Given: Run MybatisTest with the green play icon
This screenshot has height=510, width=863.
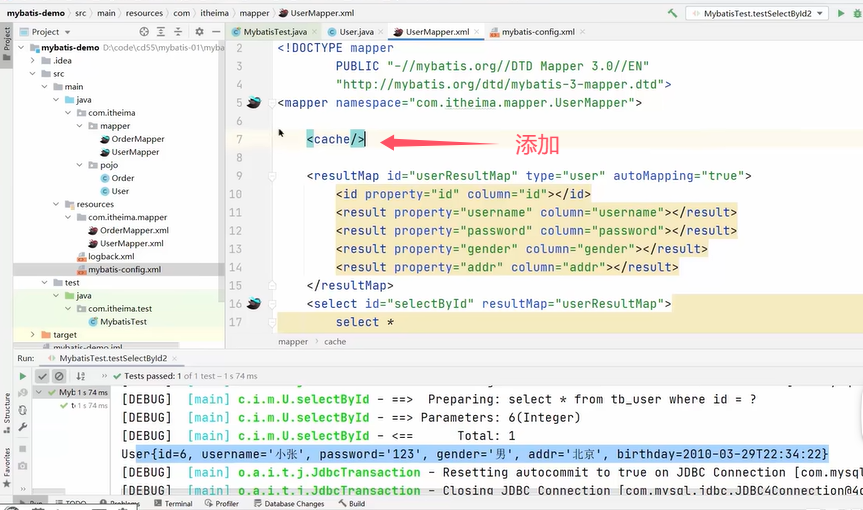Looking at the screenshot, I should tap(841, 13).
